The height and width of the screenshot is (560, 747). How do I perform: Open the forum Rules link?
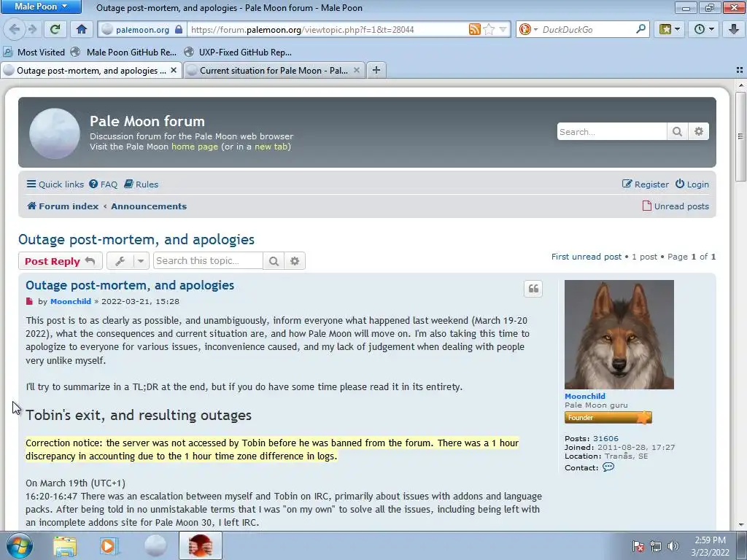pos(141,184)
